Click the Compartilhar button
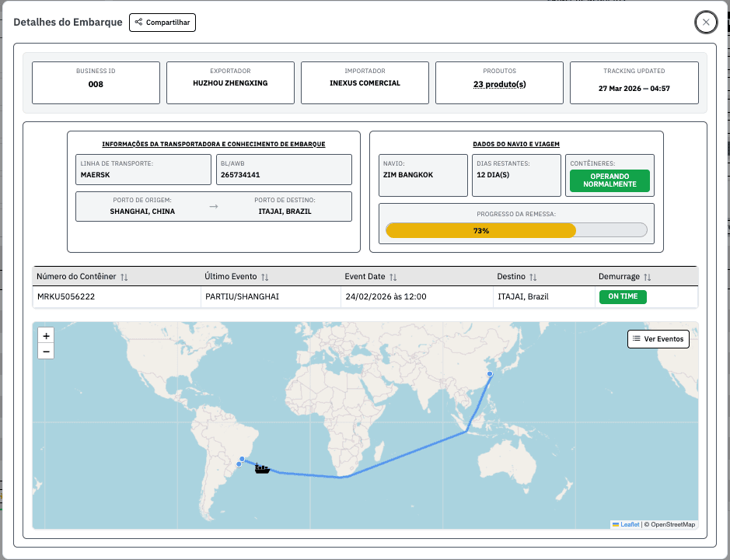This screenshot has width=730, height=560. click(162, 22)
